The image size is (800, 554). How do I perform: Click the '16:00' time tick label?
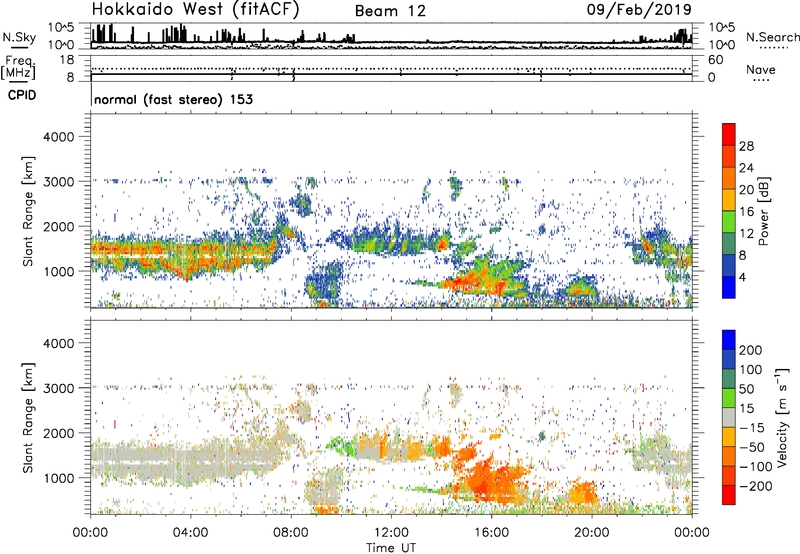(491, 533)
